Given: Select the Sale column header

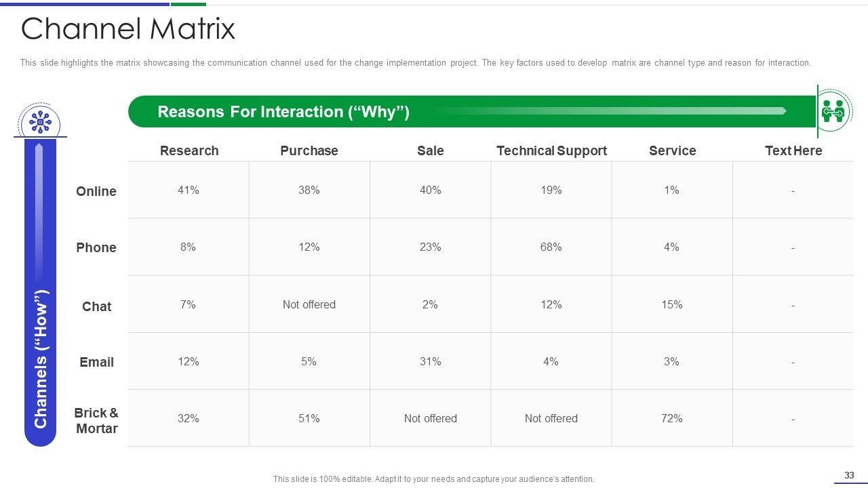Looking at the screenshot, I should point(430,150).
